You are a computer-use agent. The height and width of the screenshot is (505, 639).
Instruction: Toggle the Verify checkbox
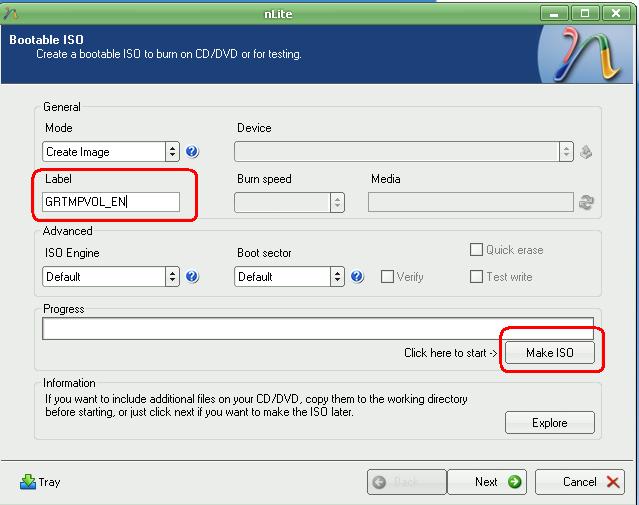(x=387, y=277)
